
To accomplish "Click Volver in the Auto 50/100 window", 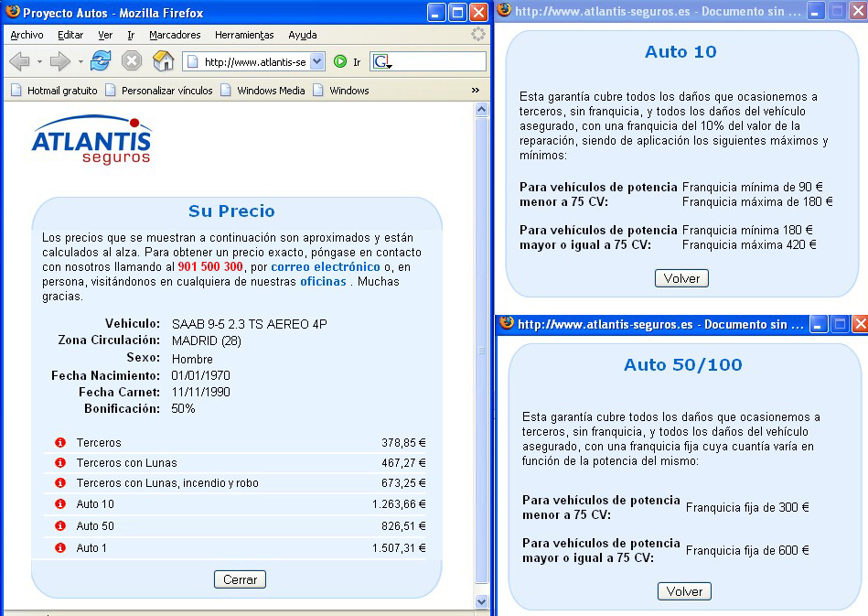I will 684,591.
